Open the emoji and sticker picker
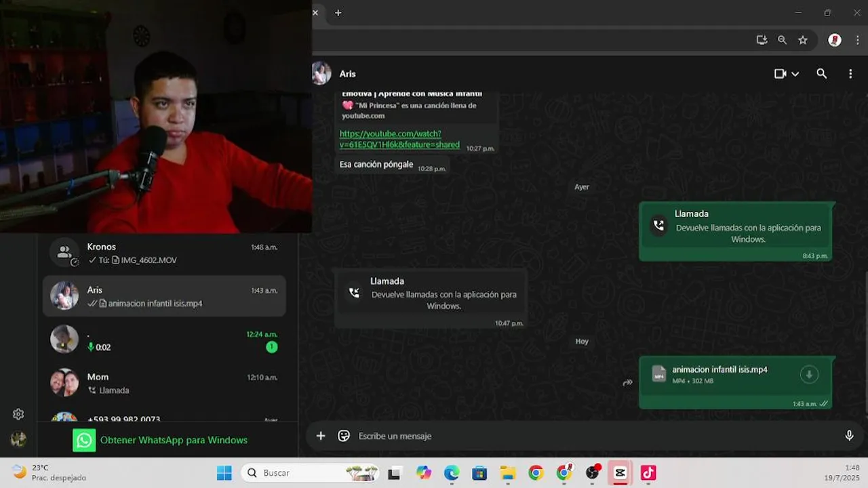 [344, 436]
